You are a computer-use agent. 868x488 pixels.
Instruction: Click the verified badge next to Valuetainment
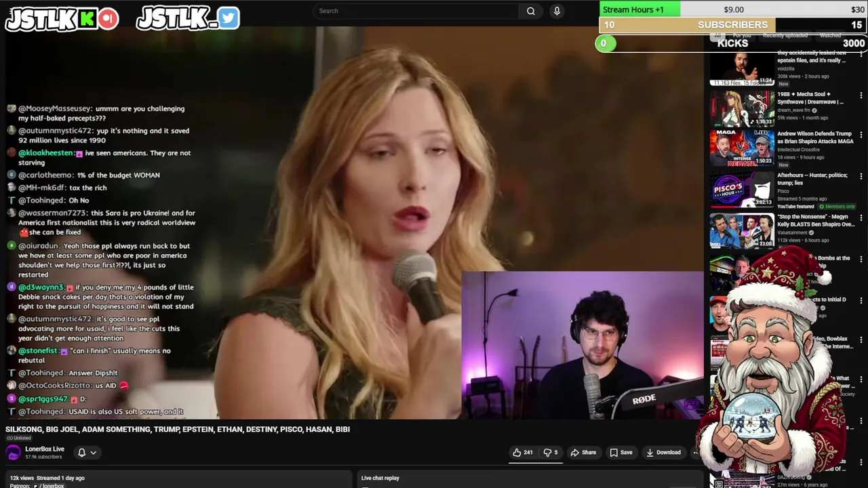coord(810,232)
